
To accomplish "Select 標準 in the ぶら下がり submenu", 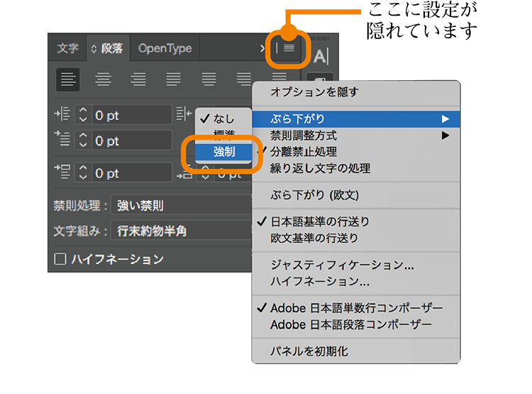I will tap(223, 135).
